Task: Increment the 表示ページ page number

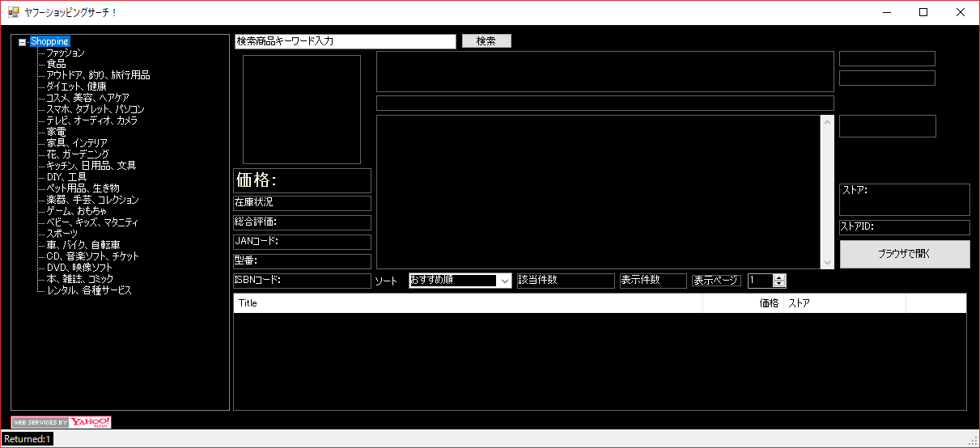Action: coord(780,277)
